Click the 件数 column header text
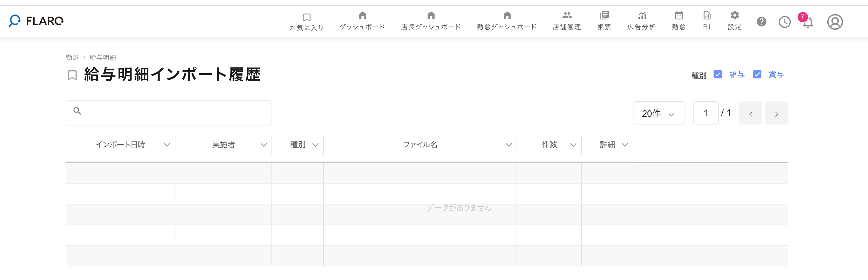Viewport: 868px width, 280px height. (549, 145)
